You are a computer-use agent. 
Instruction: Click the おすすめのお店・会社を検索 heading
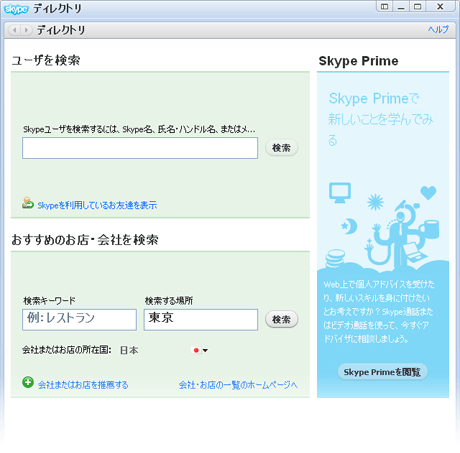pyautogui.click(x=85, y=240)
